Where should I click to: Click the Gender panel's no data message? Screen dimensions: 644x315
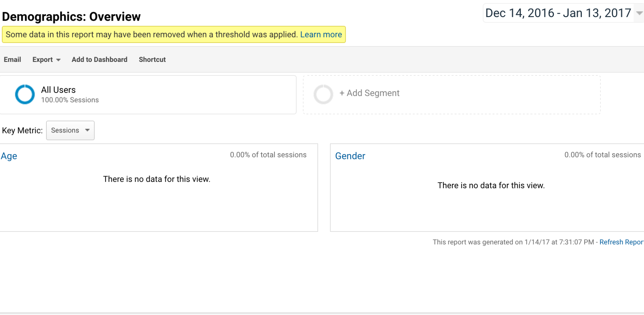click(x=491, y=185)
